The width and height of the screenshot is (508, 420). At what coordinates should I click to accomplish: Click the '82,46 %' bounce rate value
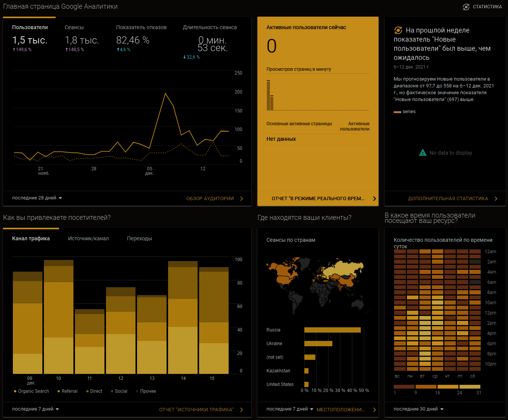133,40
